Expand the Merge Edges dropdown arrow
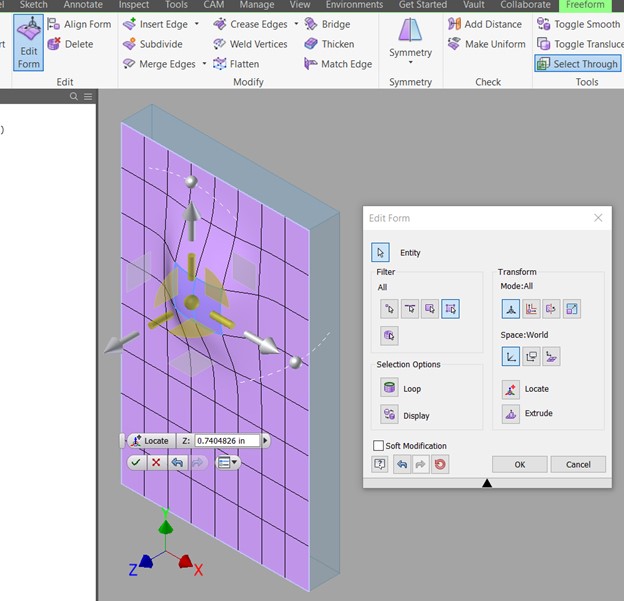The width and height of the screenshot is (624, 601). click(204, 64)
